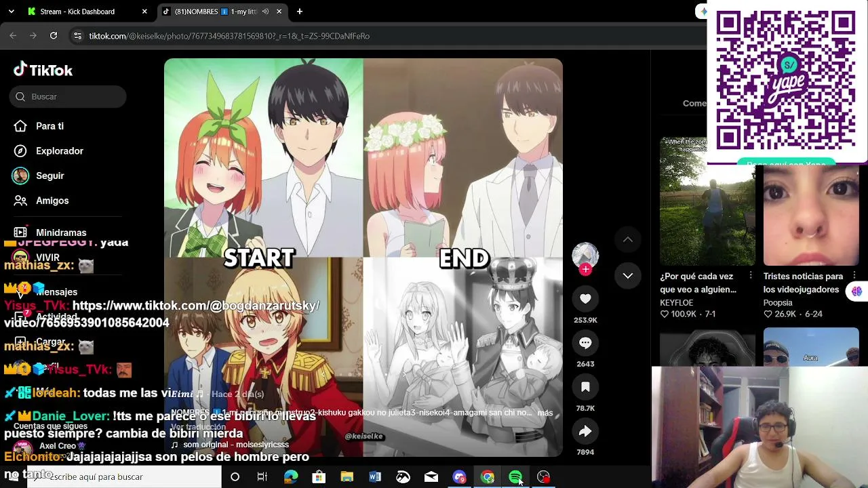Open File Explorer from the taskbar
Image resolution: width=868 pixels, height=488 pixels.
pos(347,477)
